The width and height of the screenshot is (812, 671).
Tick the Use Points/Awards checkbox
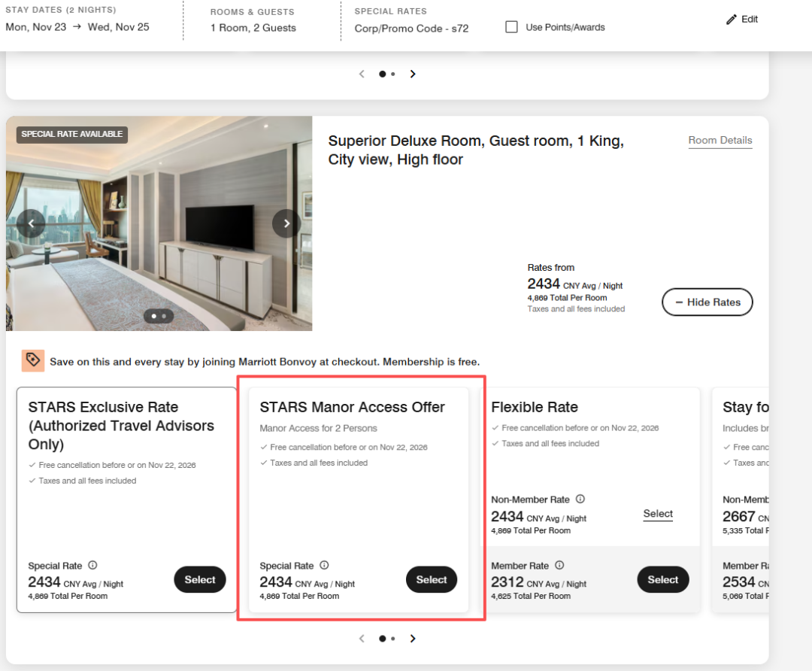coord(511,27)
